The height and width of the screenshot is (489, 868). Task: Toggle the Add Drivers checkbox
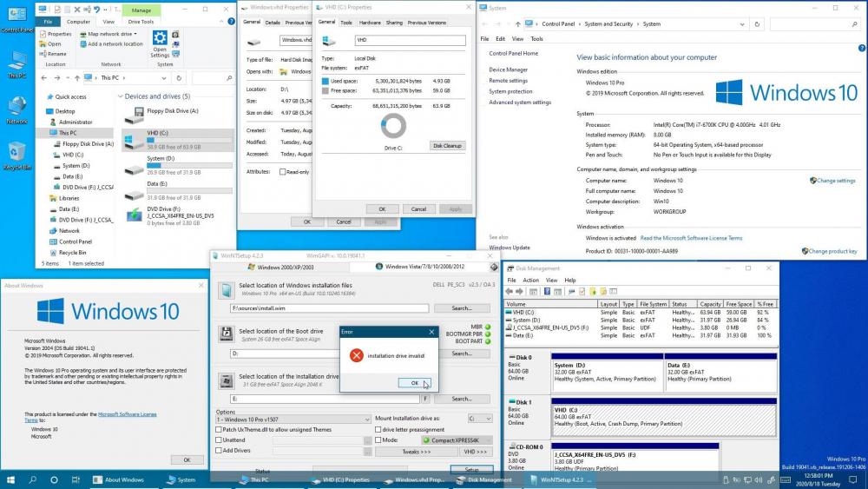(219, 451)
